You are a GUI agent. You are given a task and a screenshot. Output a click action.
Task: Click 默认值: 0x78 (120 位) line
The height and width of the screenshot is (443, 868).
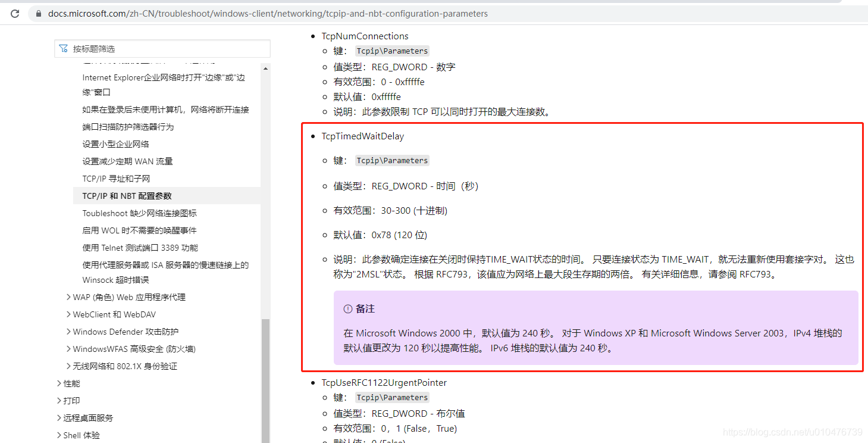click(x=380, y=235)
